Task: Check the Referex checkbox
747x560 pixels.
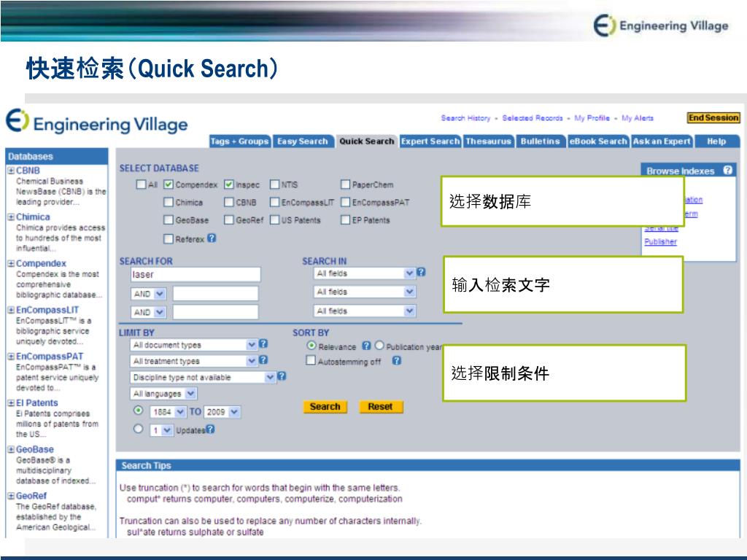Action: [x=169, y=238]
